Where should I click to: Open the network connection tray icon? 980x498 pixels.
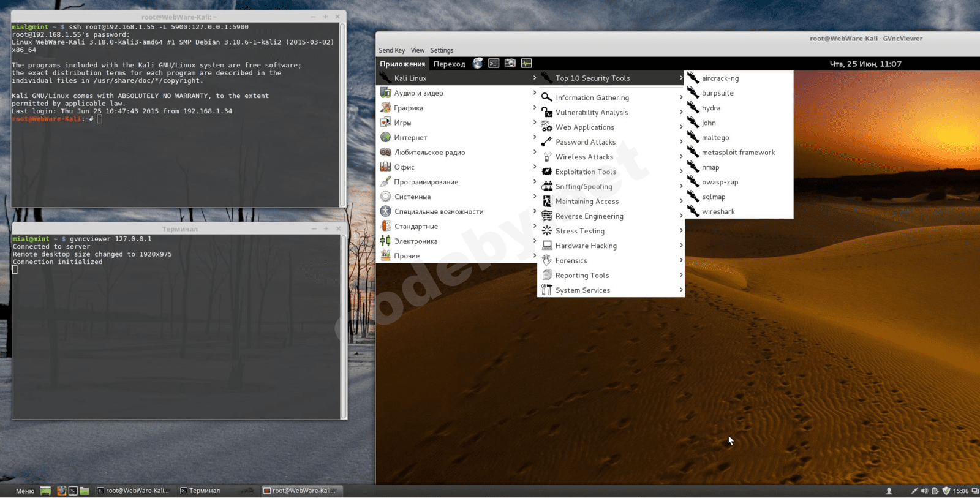click(x=914, y=491)
